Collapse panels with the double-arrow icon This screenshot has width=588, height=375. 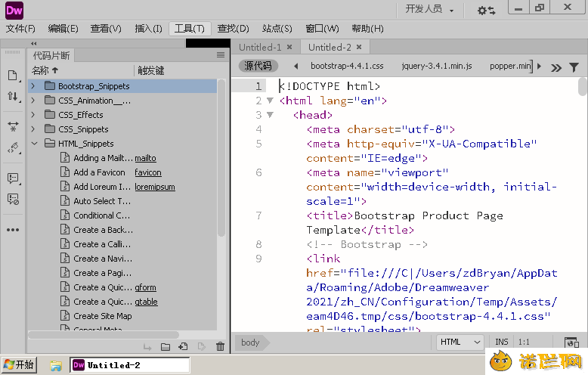click(34, 44)
